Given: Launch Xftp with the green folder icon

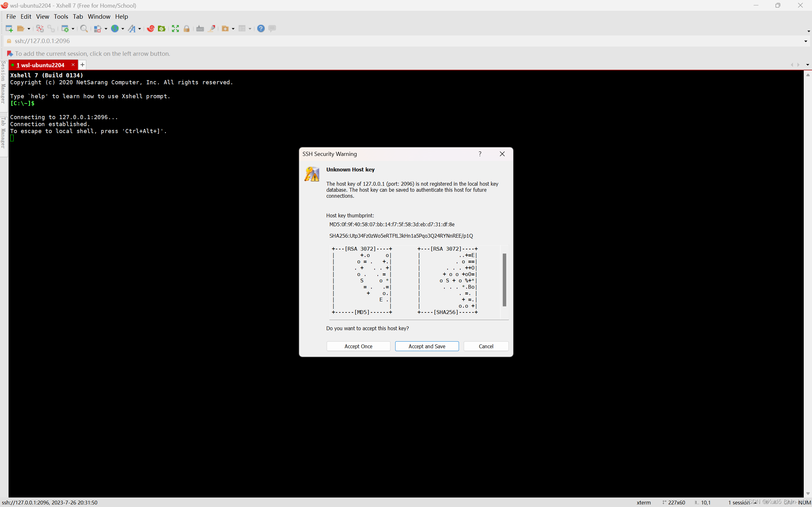Looking at the screenshot, I should click(x=162, y=29).
